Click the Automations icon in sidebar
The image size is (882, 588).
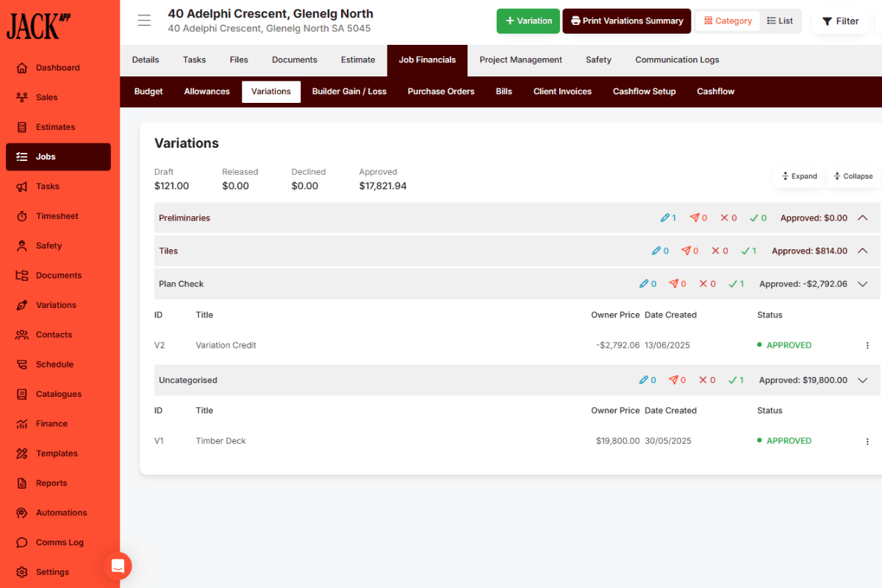click(22, 513)
